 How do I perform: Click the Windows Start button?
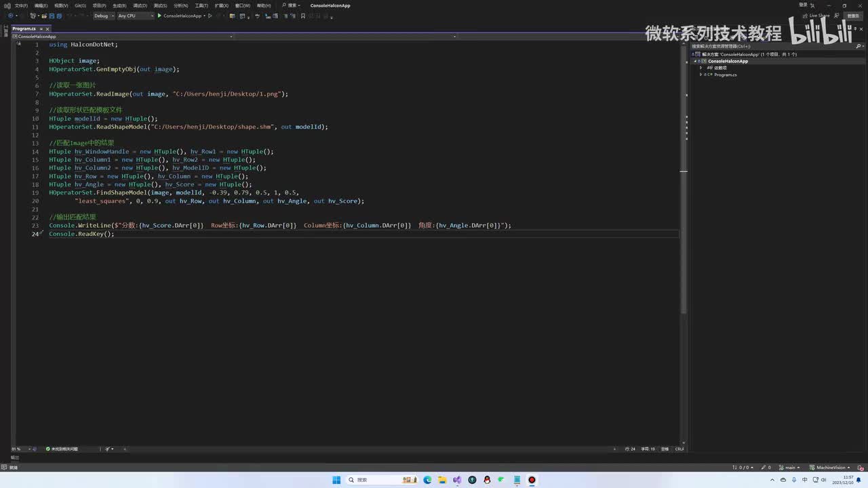336,480
